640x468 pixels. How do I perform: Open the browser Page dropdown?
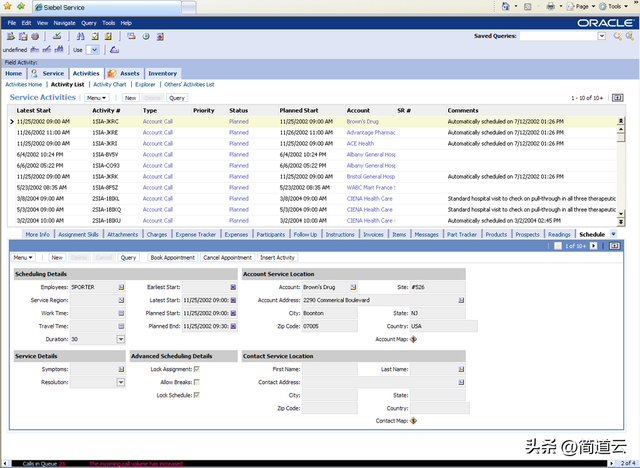coord(582,7)
